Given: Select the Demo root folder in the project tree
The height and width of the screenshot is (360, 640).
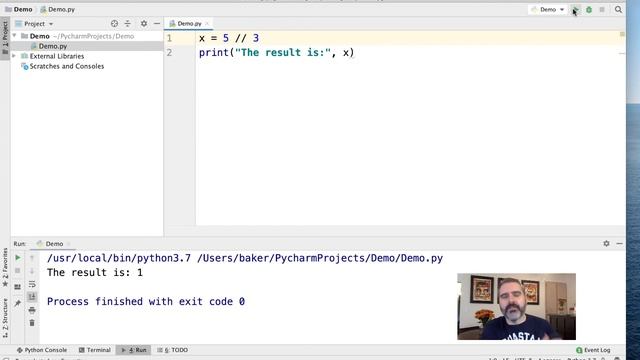Looking at the screenshot, I should 40,36.
